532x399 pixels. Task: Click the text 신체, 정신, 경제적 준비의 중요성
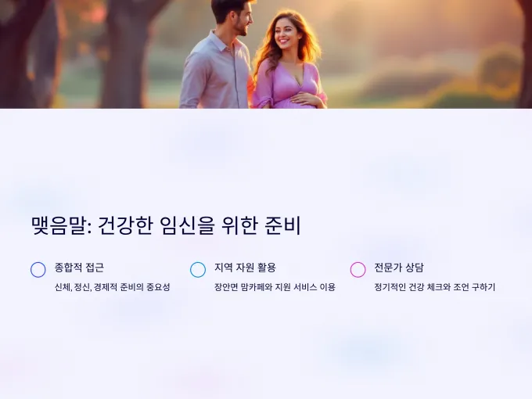point(113,287)
